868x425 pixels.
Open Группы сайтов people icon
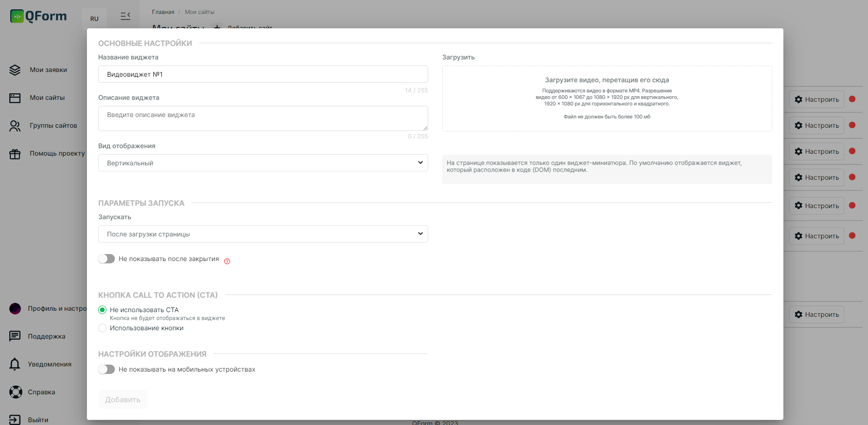(15, 126)
